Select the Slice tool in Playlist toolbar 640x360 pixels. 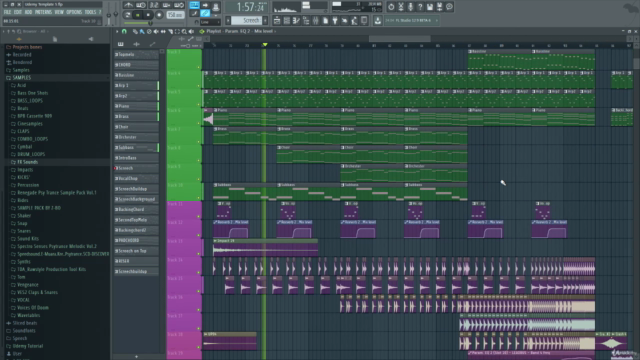pyautogui.click(x=170, y=31)
